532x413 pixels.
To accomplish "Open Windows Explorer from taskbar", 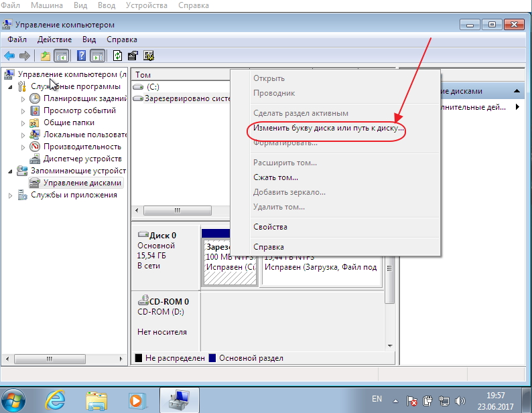I will click(96, 401).
